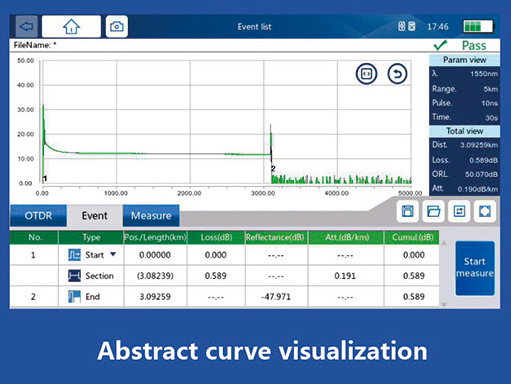Tap the back arrow icon
511x384 pixels.
pos(26,26)
